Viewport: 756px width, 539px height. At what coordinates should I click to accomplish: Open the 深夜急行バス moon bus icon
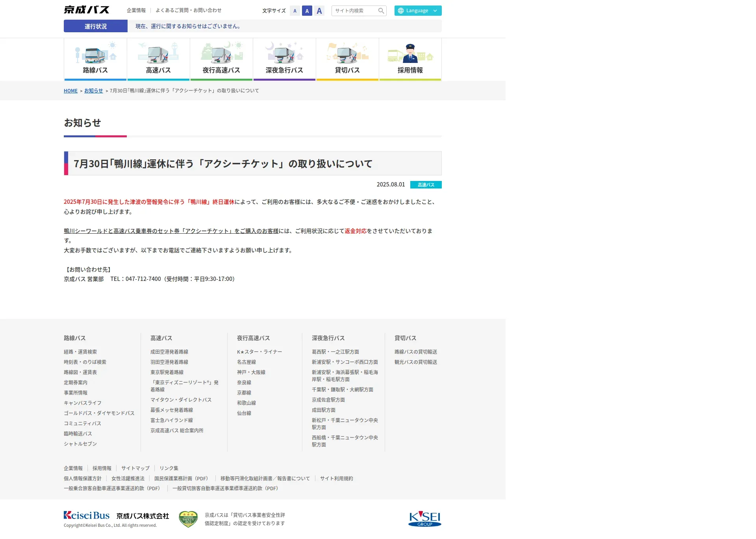tap(284, 59)
